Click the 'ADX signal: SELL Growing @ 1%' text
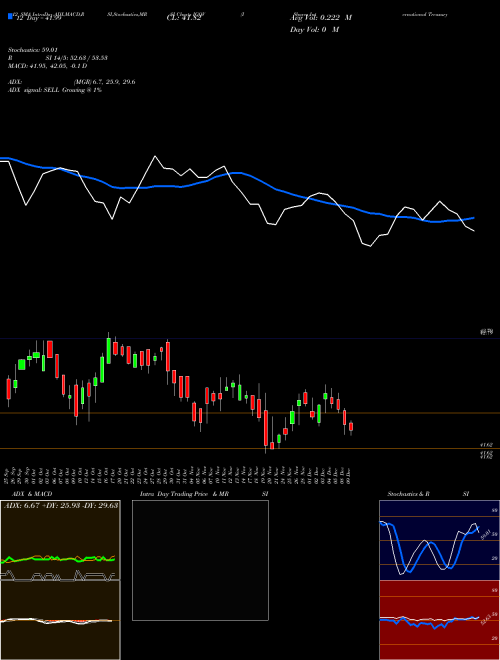This screenshot has width=500, height=660. (x=55, y=90)
